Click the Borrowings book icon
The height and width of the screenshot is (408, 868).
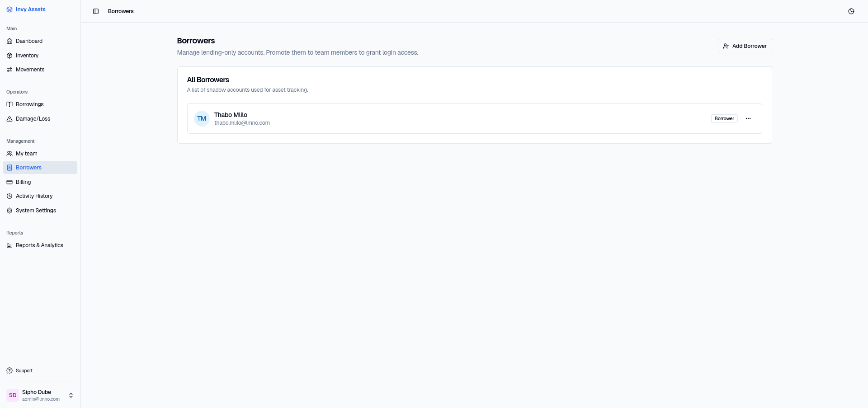tap(9, 104)
